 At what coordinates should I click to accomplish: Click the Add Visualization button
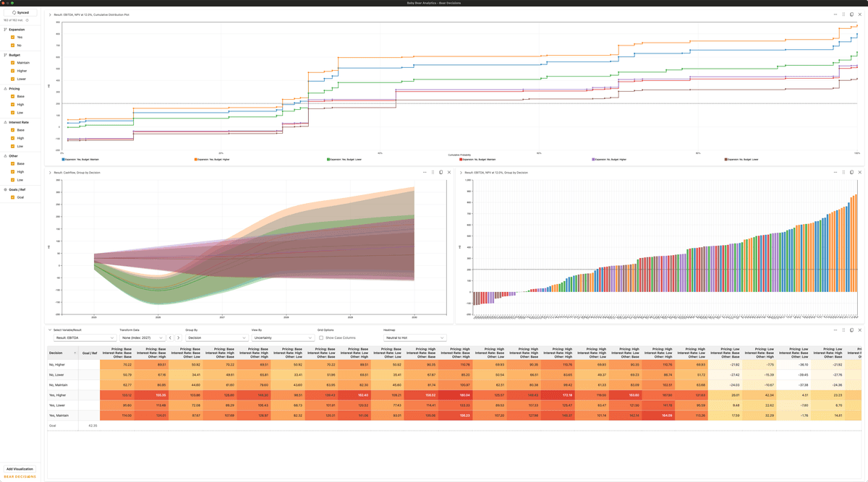20,468
